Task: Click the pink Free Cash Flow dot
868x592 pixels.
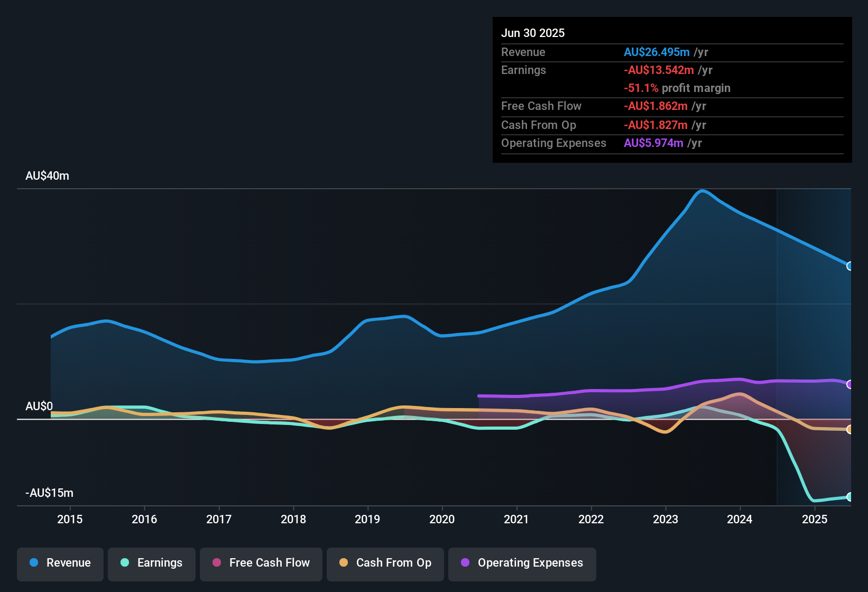Action: 217,562
